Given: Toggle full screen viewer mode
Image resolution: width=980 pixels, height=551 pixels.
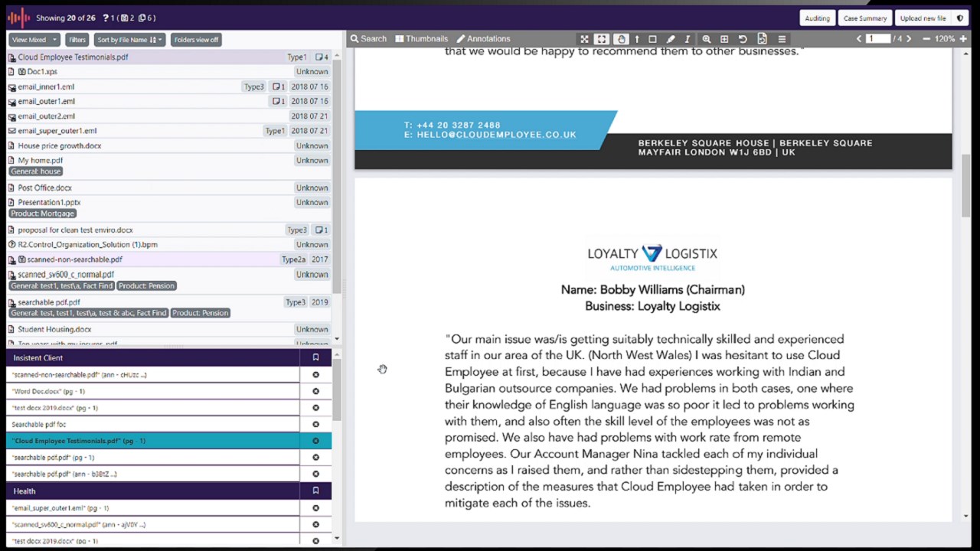Looking at the screenshot, I should point(584,39).
